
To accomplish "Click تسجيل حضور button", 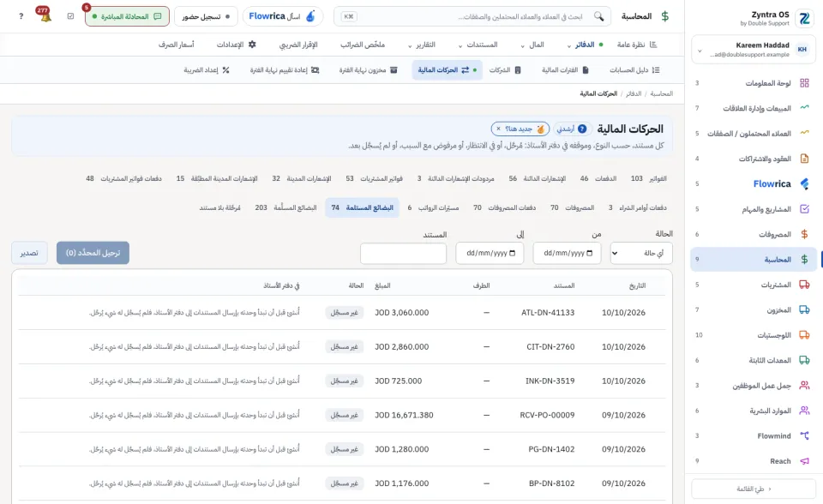I will click(206, 16).
